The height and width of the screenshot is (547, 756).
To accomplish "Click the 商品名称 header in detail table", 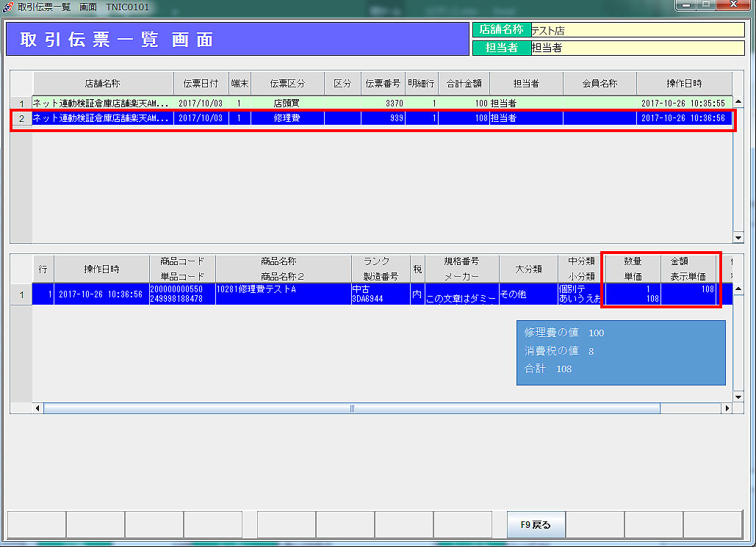I will coord(283,269).
